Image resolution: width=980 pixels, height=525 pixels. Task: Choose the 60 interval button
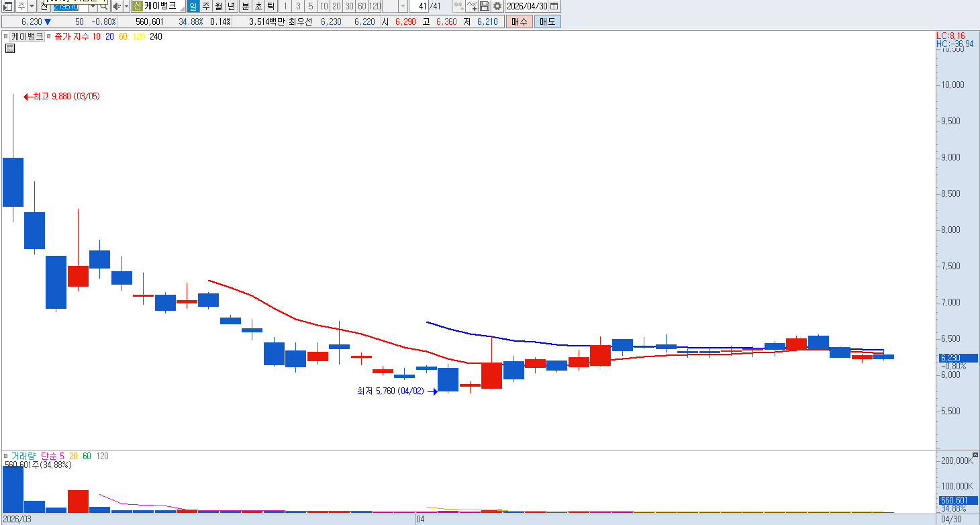point(362,6)
